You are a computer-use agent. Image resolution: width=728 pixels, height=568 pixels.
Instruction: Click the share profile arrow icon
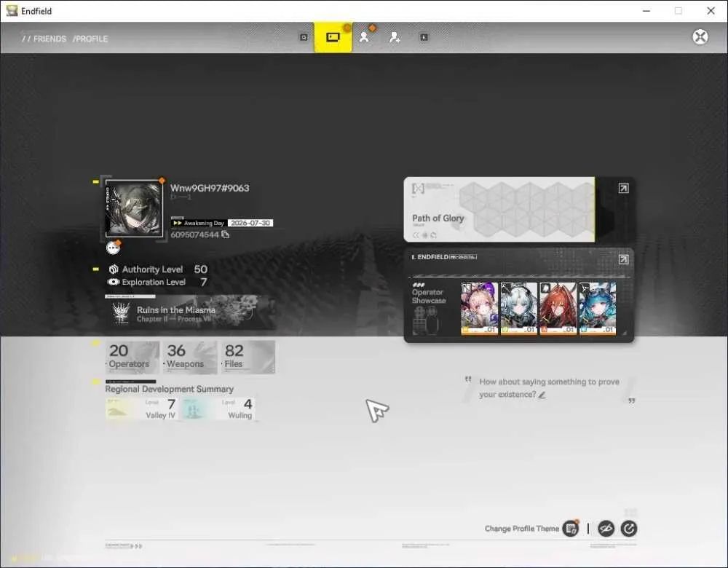pos(629,529)
